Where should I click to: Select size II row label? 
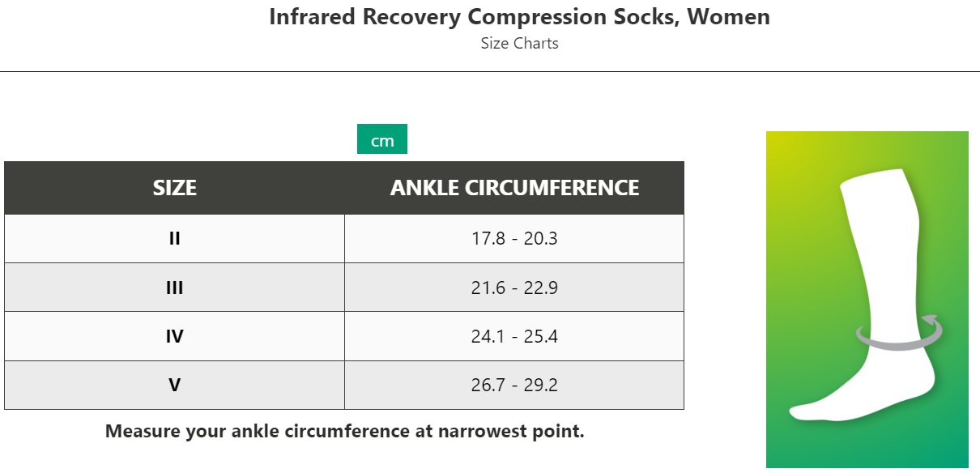coord(175,239)
